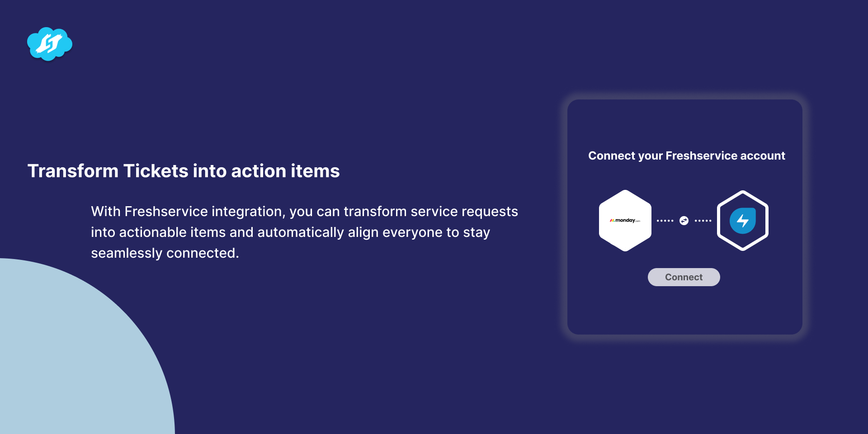Select the white monday.com hexagon logo
The image size is (868, 434).
point(625,221)
